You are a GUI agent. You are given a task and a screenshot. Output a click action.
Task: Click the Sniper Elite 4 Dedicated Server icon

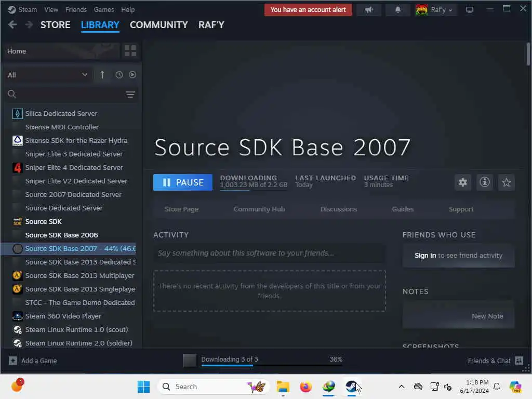[x=17, y=167]
